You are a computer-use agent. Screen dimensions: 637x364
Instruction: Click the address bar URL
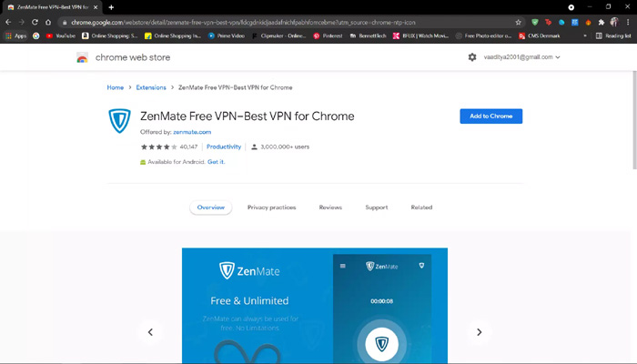pos(243,23)
